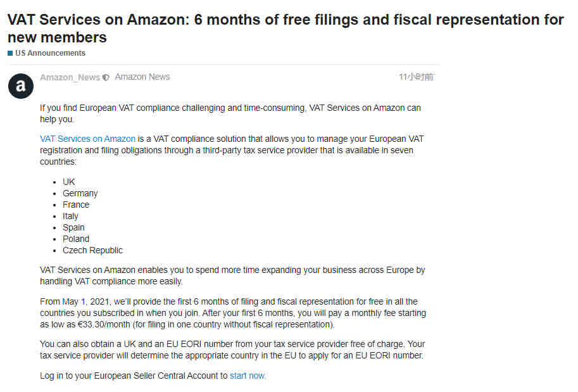Follow the start now link
This screenshot has height=392, width=578.
pyautogui.click(x=248, y=376)
